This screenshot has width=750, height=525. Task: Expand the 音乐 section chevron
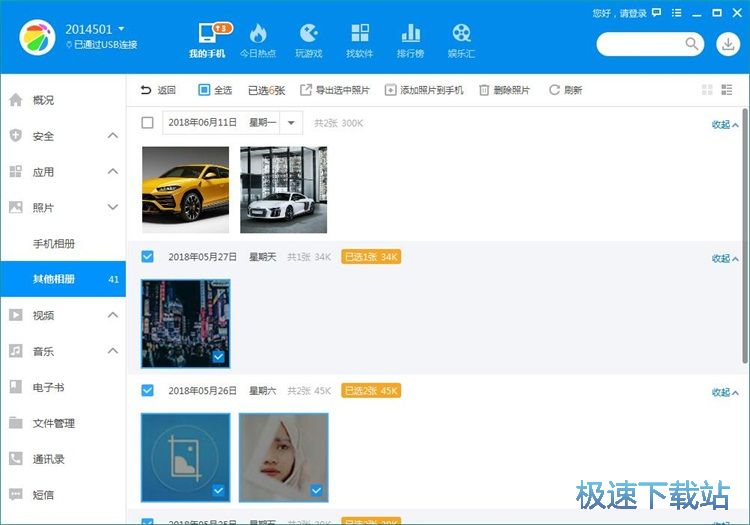tap(113, 350)
